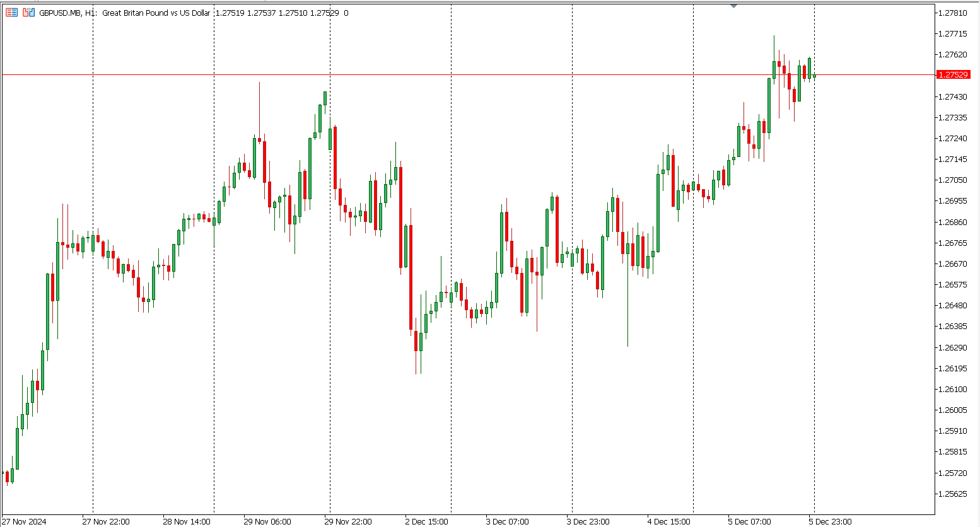Select price scale value 1.26765
The height and width of the screenshot is (527, 980).
[953, 243]
